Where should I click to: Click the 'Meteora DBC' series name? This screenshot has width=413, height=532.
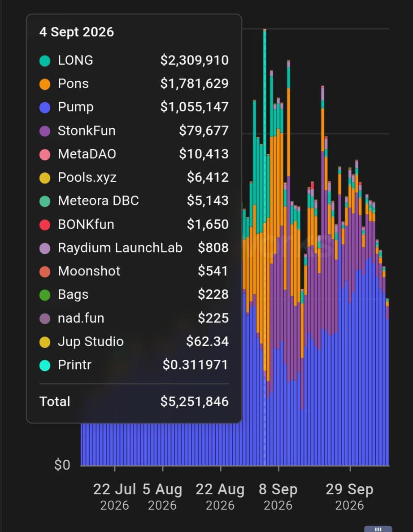click(98, 201)
